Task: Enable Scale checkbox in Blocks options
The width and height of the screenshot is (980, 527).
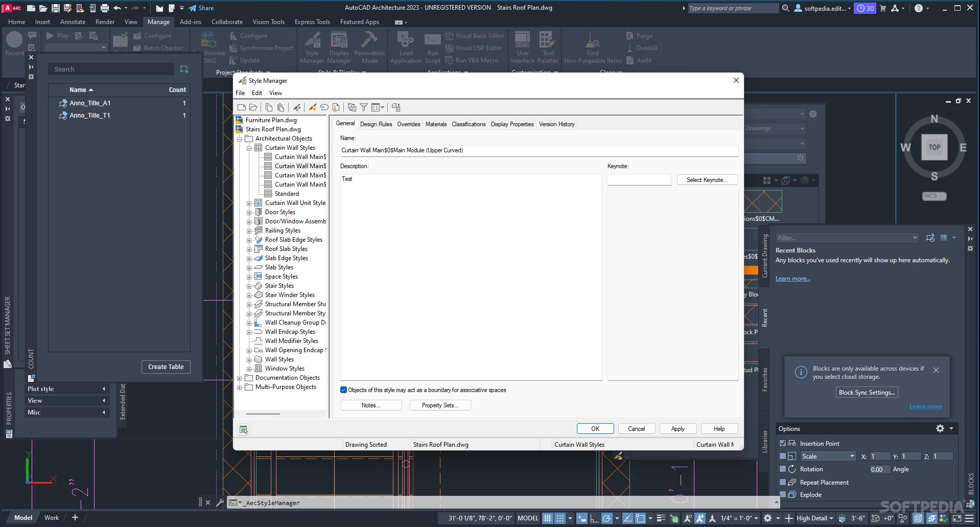Action: (x=782, y=456)
